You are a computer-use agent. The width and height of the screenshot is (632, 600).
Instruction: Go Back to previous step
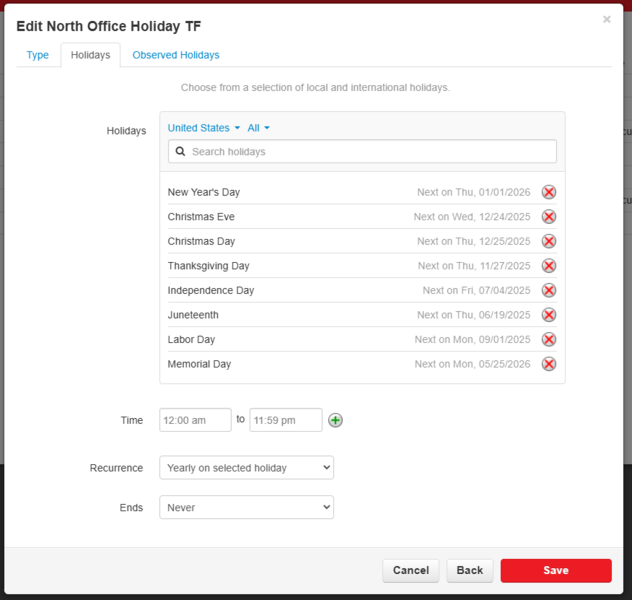(x=469, y=570)
